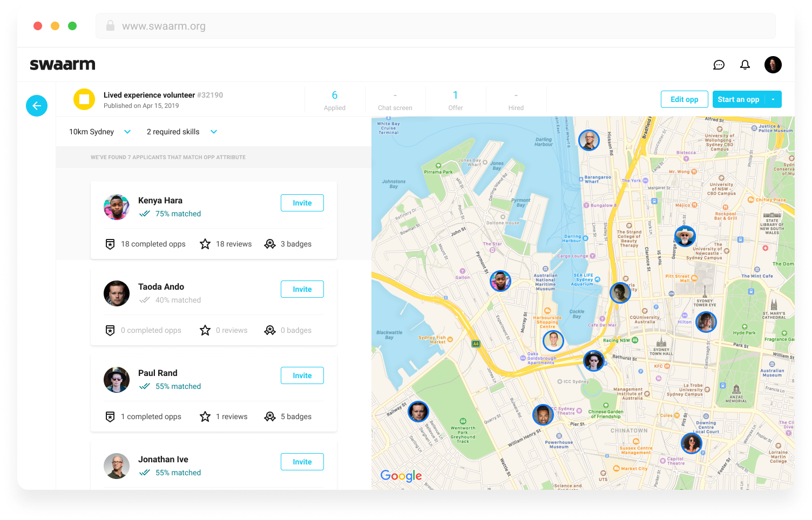This screenshot has width=812, height=520.
Task: Click the Google logo on the map
Action: pyautogui.click(x=401, y=476)
